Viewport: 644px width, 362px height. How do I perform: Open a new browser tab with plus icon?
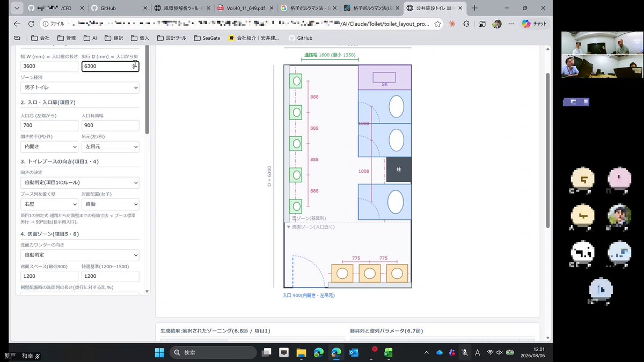click(474, 8)
